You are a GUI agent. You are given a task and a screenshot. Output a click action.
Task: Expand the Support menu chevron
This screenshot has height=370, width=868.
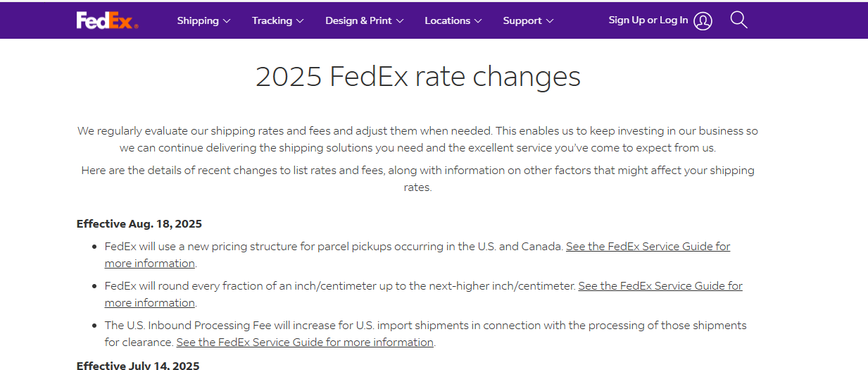point(550,21)
